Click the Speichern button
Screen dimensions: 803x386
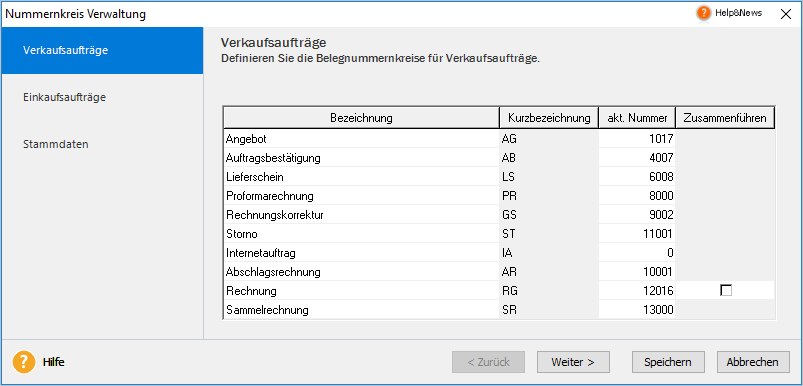click(x=668, y=362)
